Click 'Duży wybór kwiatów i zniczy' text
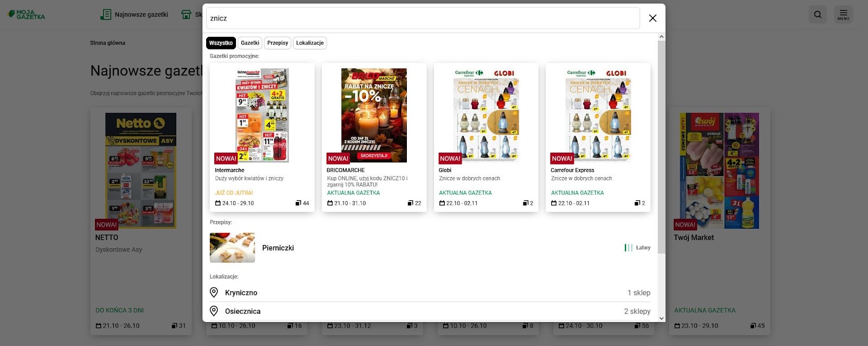This screenshot has width=868, height=346. 249,178
